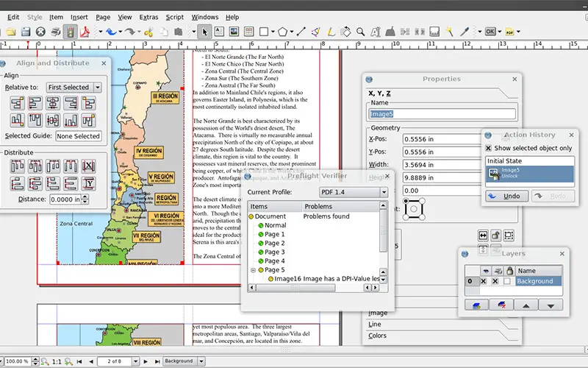This screenshot has width=588, height=368.
Task: Select the Insert Table tool
Action: click(248, 32)
